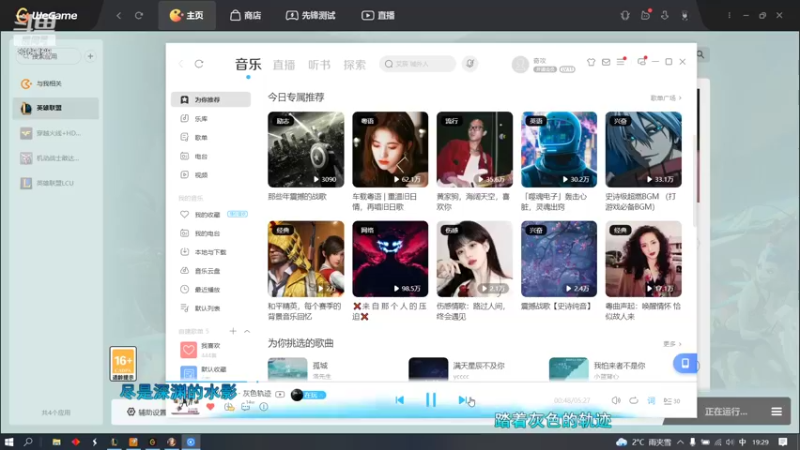Open the Windows taskbar search icon

tap(28, 442)
